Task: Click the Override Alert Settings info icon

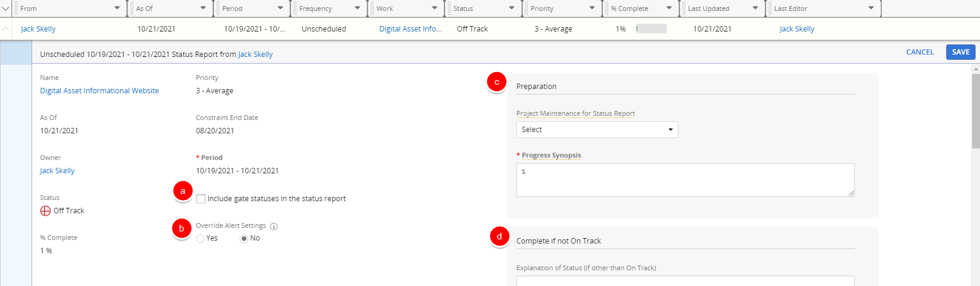Action: [274, 227]
